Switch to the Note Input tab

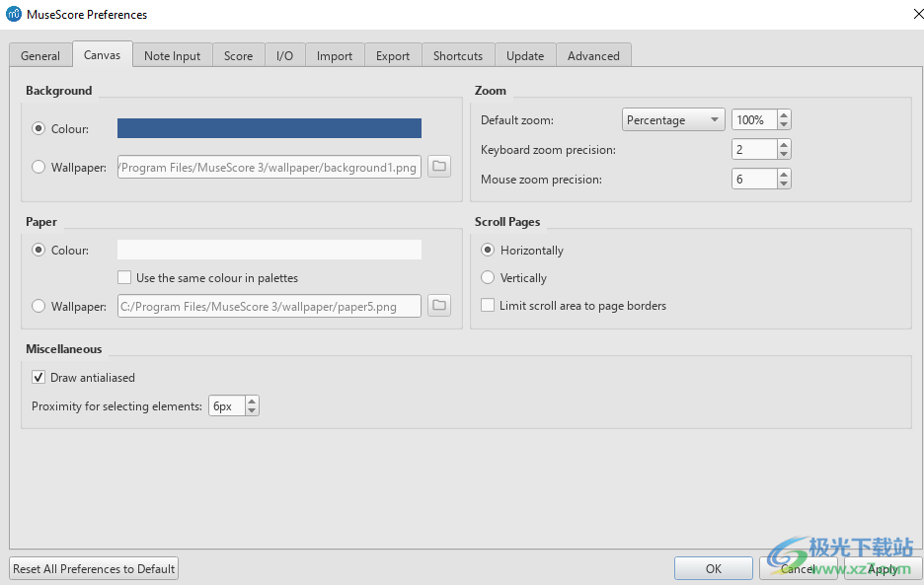172,56
